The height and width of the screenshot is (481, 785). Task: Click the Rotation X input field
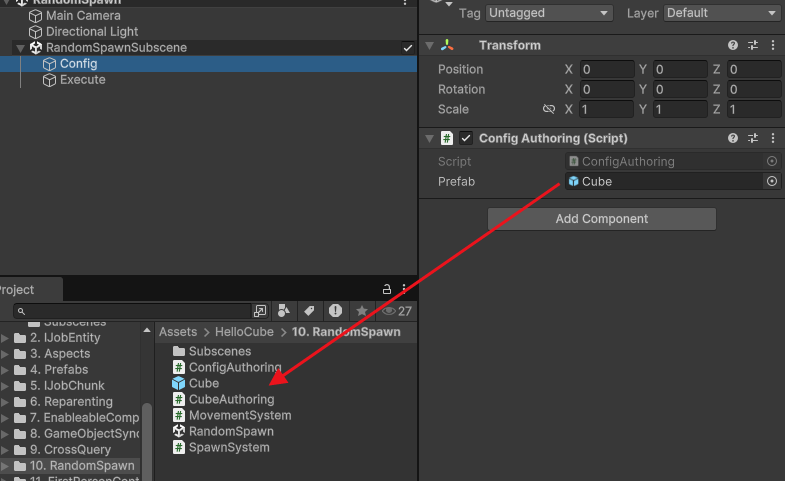(607, 89)
